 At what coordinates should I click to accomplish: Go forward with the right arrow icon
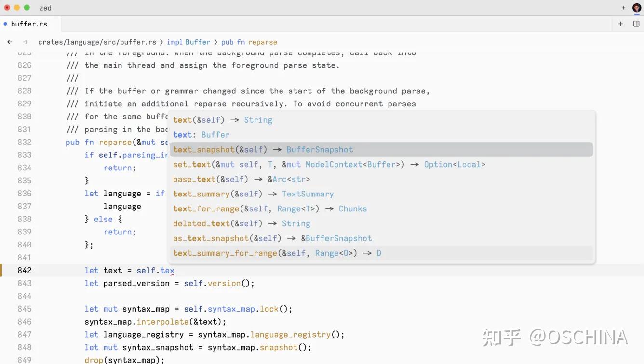pyautogui.click(x=26, y=42)
